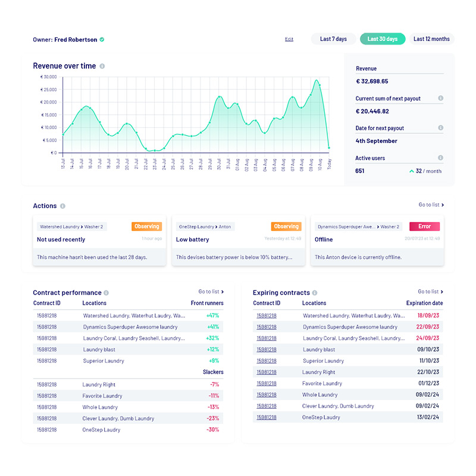476x476 pixels.
Task: Click Observing badge on Low battery card
Action: 286,227
